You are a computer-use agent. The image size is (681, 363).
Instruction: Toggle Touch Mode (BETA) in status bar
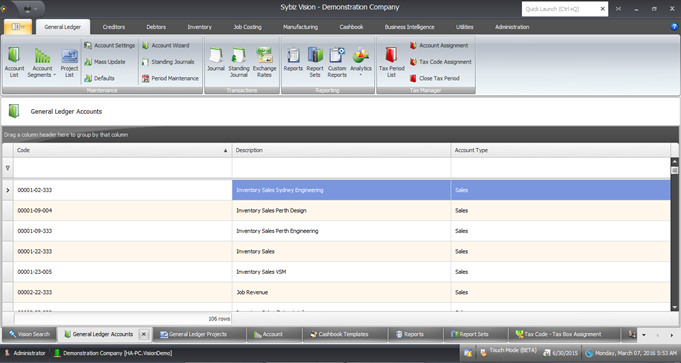click(508, 352)
